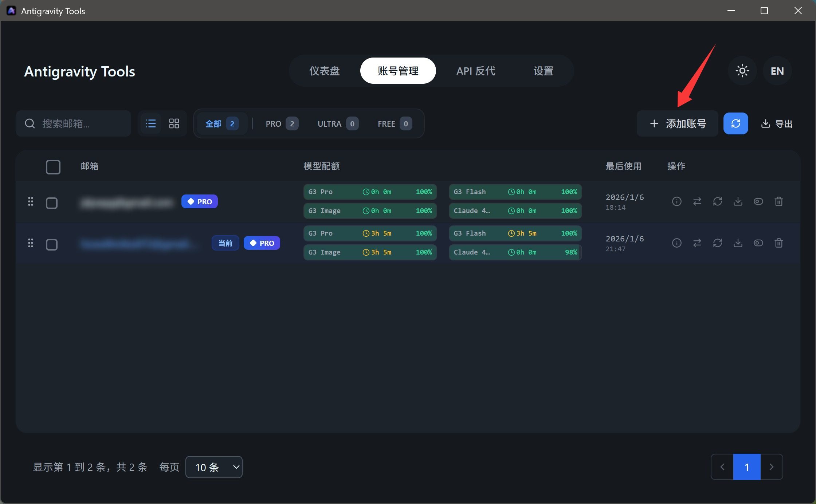
Task: Switch to the 仪表盘 tab
Action: [x=324, y=71]
